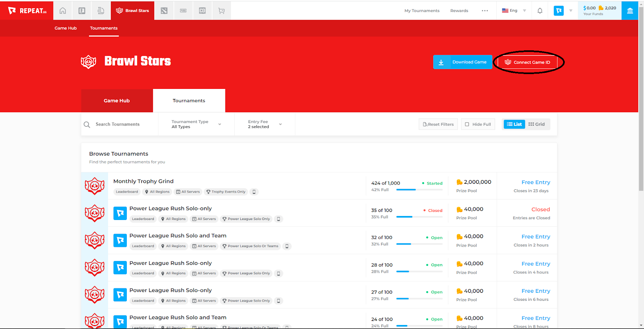Open the Dota 2 game icon tab
The width and height of the screenshot is (644, 329).
[164, 11]
